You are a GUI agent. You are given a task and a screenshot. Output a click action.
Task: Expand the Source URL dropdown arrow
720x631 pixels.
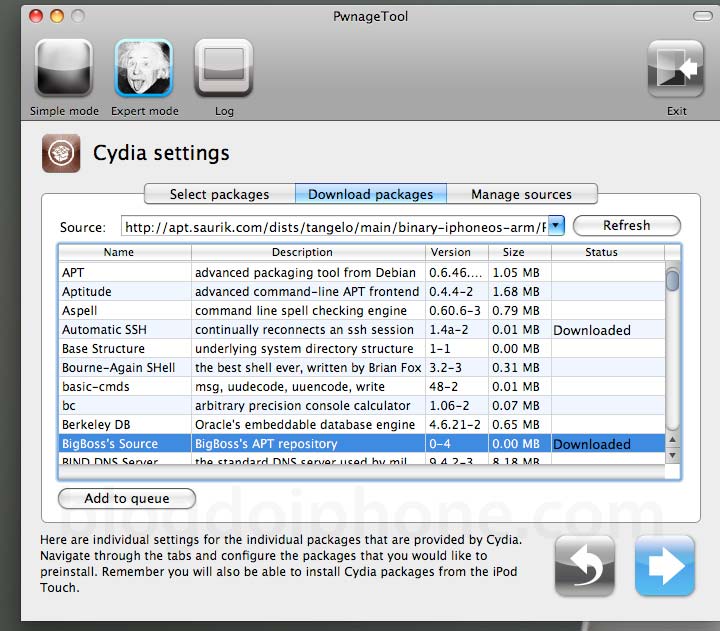(x=556, y=226)
